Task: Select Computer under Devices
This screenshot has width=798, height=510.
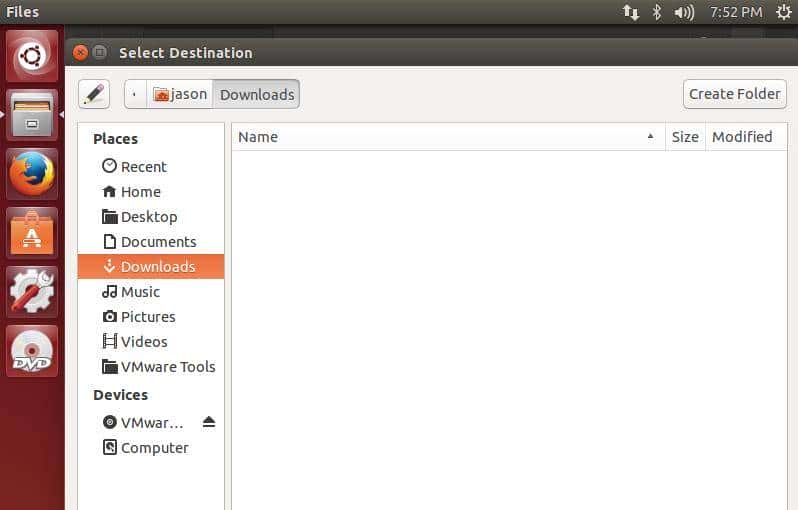Action: coord(151,448)
